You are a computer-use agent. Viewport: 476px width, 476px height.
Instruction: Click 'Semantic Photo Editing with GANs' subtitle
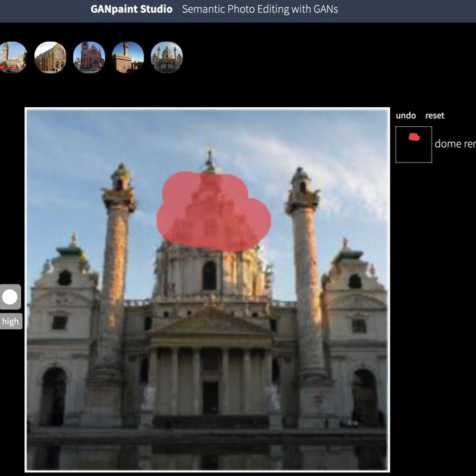260,9
